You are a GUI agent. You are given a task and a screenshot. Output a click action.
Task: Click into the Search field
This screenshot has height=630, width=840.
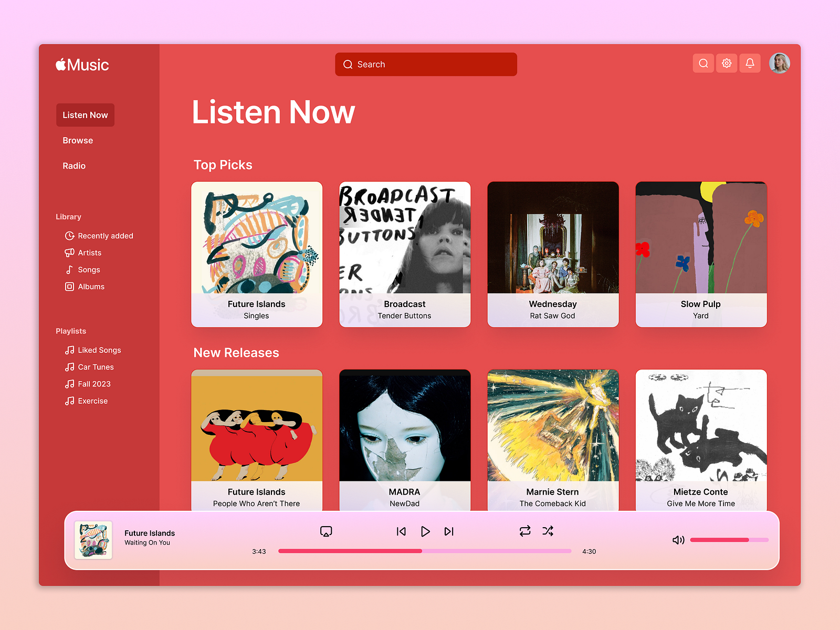(426, 64)
